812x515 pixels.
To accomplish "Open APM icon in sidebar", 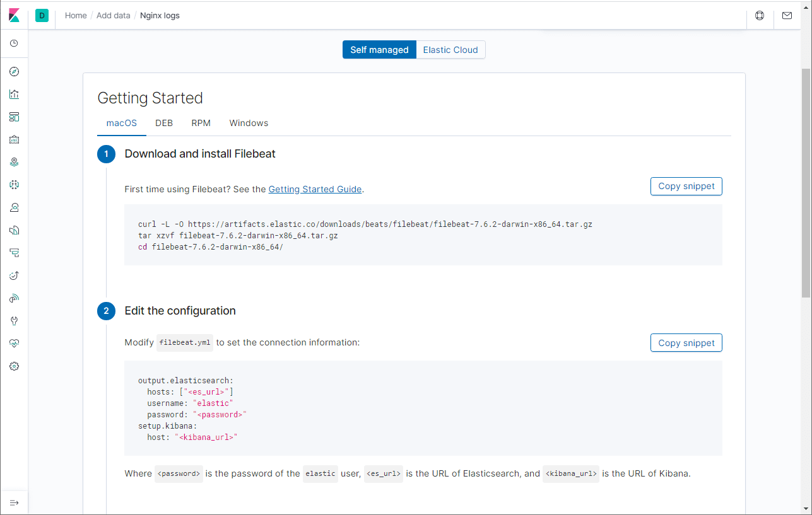I will (x=15, y=253).
